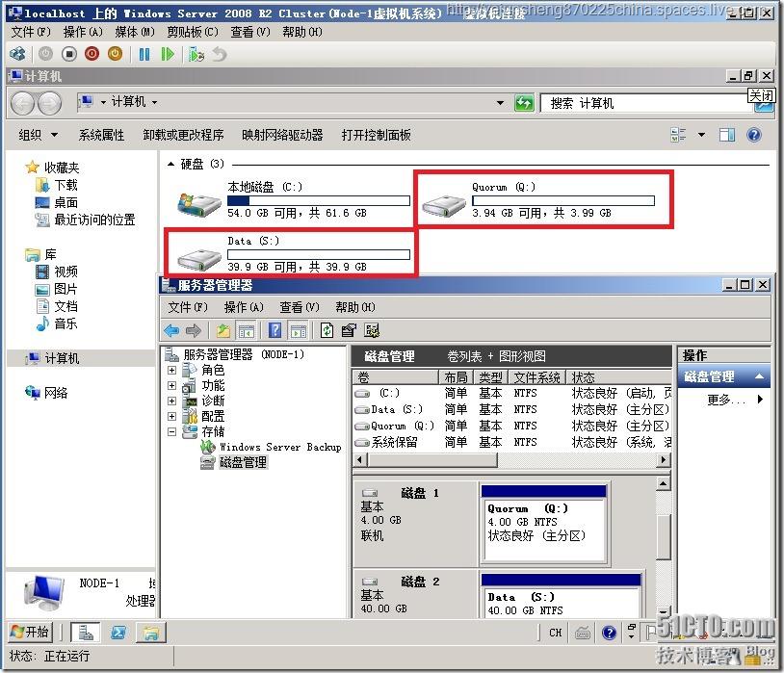Open the 媒体(M) menu
The width and height of the screenshot is (784, 673).
[135, 32]
